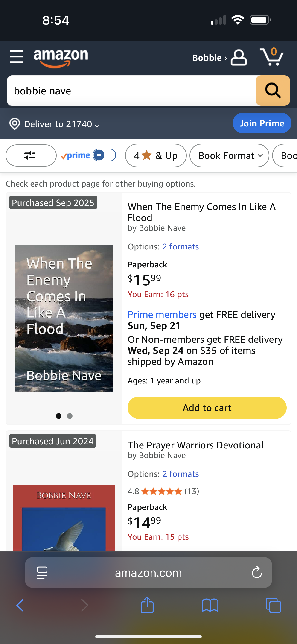Open Safari page settings menu
This screenshot has height=644, width=297.
(x=42, y=573)
